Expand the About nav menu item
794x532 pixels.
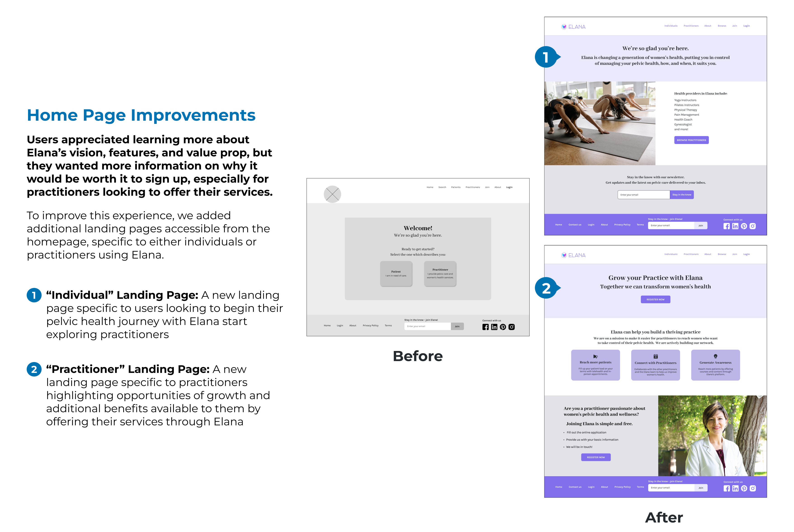(x=708, y=27)
